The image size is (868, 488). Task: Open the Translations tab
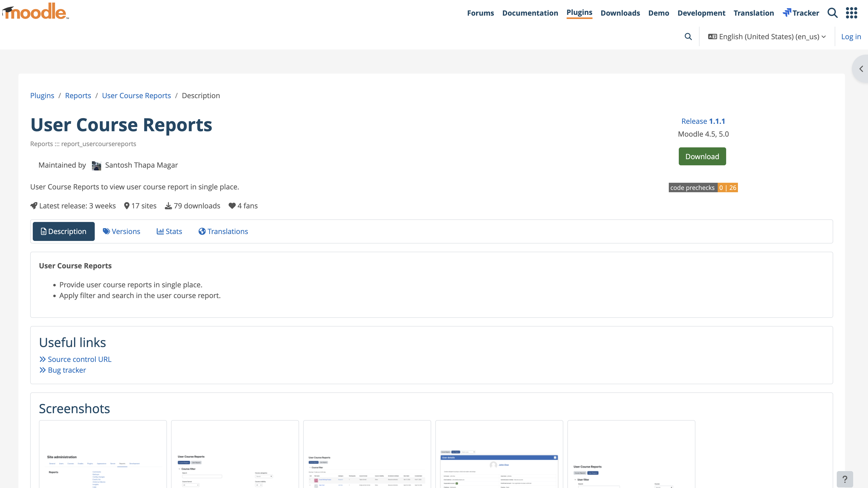tap(223, 231)
